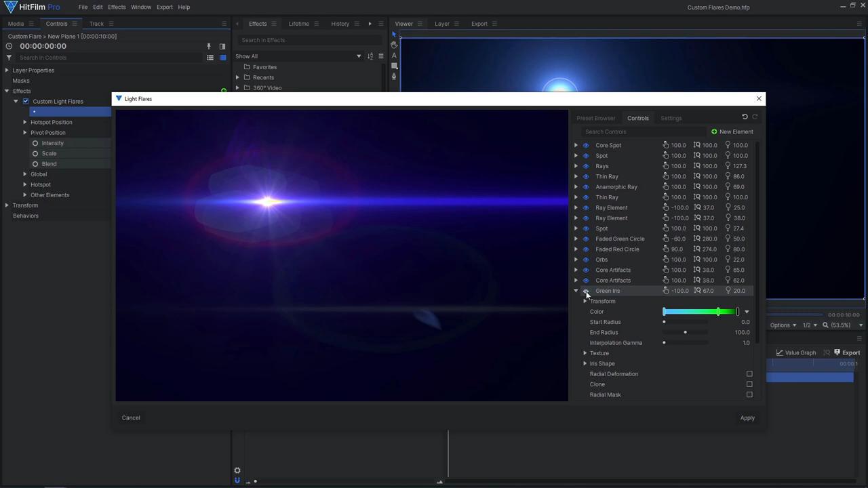This screenshot has height=488, width=868.
Task: Open the Effects menu in menu bar
Action: (x=117, y=7)
